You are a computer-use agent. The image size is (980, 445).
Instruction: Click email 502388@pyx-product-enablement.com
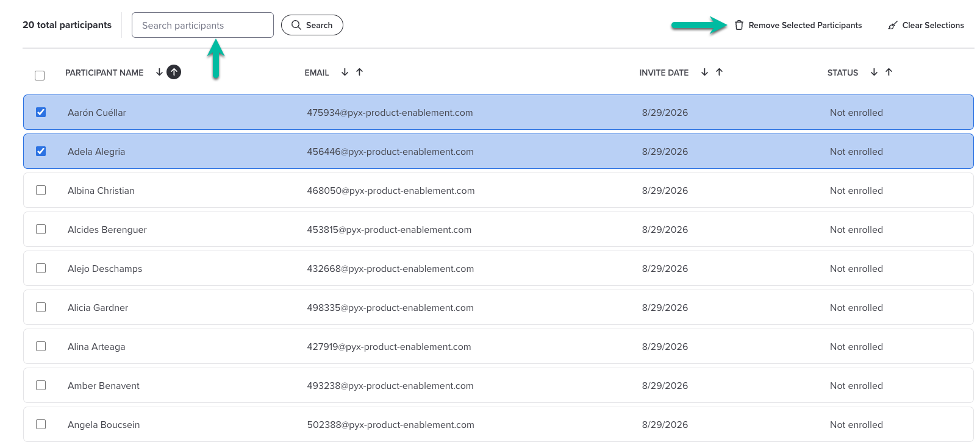coord(390,425)
